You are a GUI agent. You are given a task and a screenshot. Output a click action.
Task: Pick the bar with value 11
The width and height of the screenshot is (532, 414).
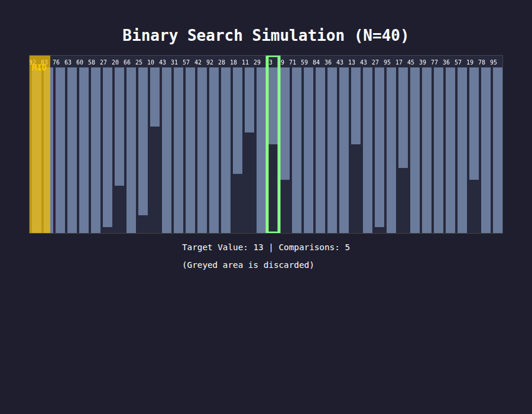click(x=249, y=100)
